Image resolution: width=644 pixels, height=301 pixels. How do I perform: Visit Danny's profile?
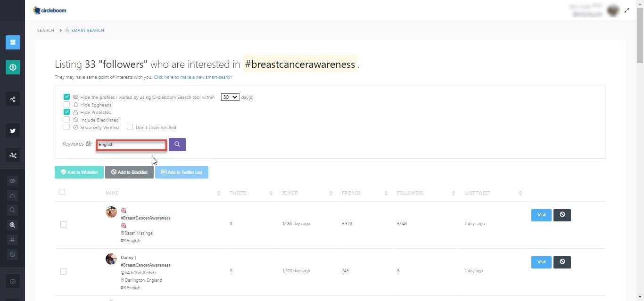[x=541, y=262]
